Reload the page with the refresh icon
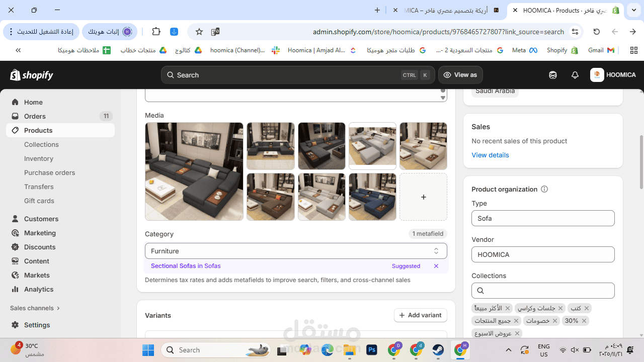This screenshot has height=362, width=644. pos(597,32)
